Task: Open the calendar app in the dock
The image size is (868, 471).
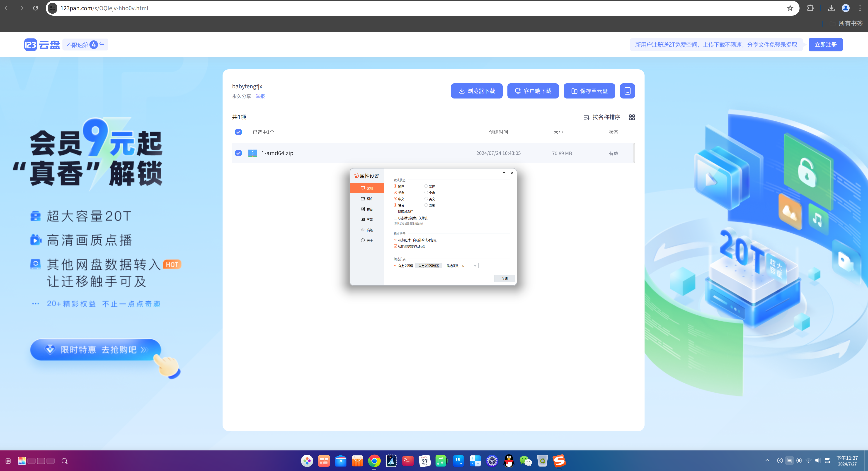Action: [x=424, y=461]
